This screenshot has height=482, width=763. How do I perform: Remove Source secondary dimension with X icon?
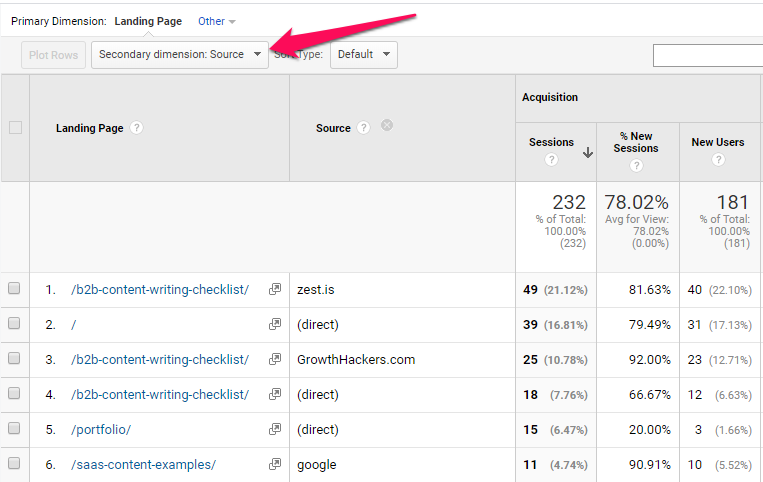point(387,126)
